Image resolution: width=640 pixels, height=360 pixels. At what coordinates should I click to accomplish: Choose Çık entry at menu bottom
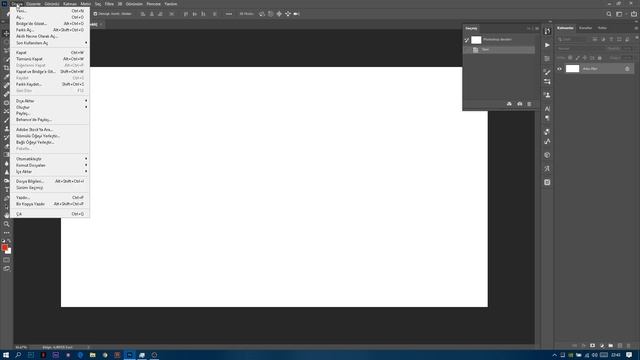[x=51, y=214]
